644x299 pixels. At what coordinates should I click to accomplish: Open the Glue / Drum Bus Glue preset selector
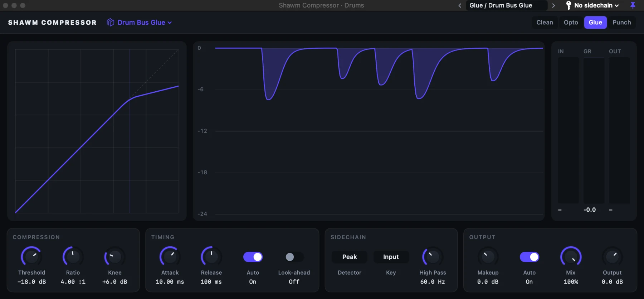click(x=507, y=5)
